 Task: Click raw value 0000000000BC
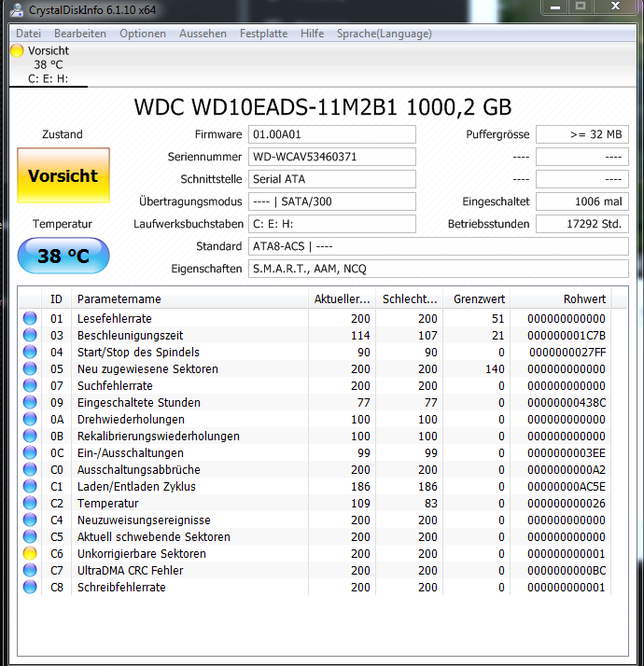click(567, 571)
